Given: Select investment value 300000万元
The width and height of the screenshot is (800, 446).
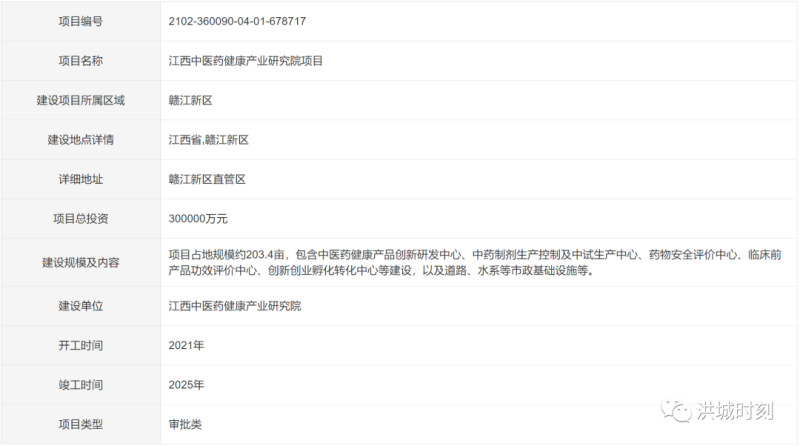Looking at the screenshot, I should click(x=198, y=219).
